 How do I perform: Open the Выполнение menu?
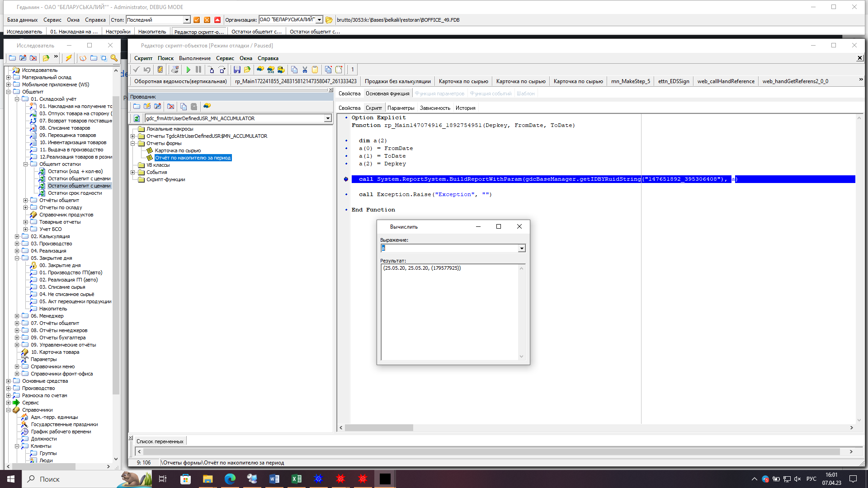194,58
